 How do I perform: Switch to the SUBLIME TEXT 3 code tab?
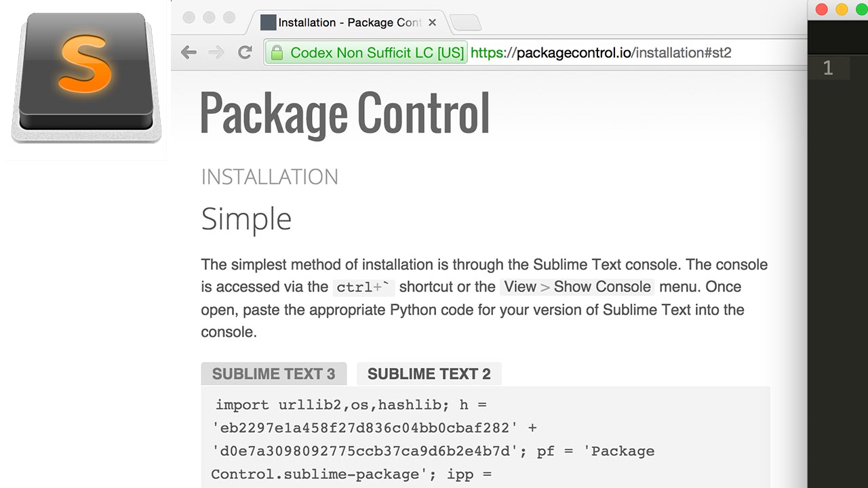pyautogui.click(x=273, y=374)
